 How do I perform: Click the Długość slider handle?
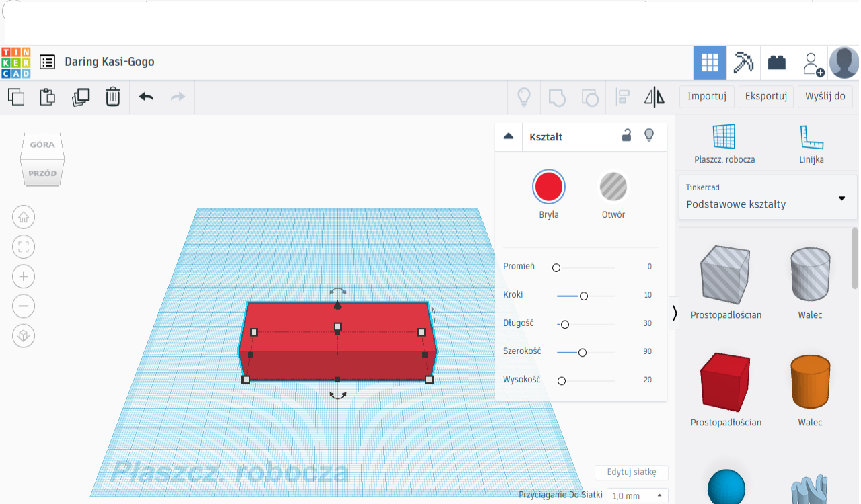click(x=565, y=325)
